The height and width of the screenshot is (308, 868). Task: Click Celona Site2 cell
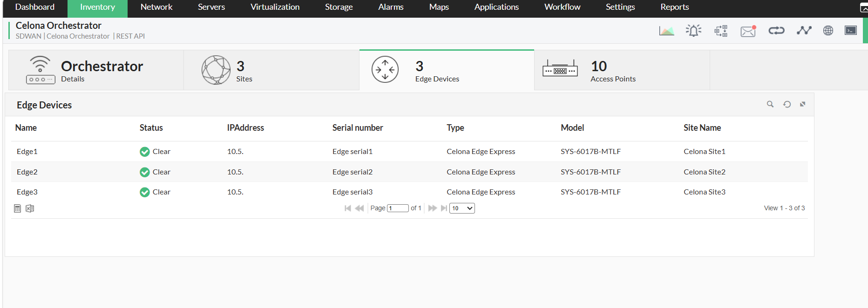pos(705,172)
